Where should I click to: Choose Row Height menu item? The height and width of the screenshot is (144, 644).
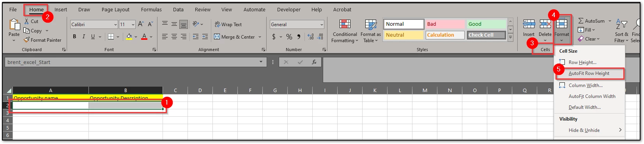coord(589,62)
